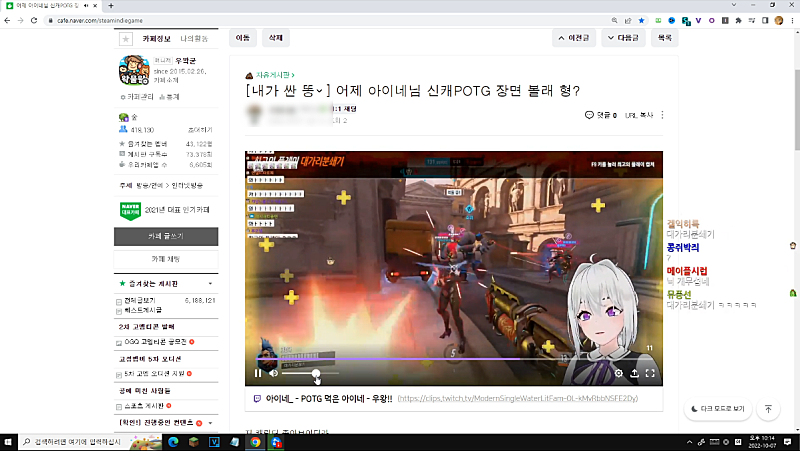Click the 이동 button
The width and height of the screenshot is (800, 451).
[243, 38]
